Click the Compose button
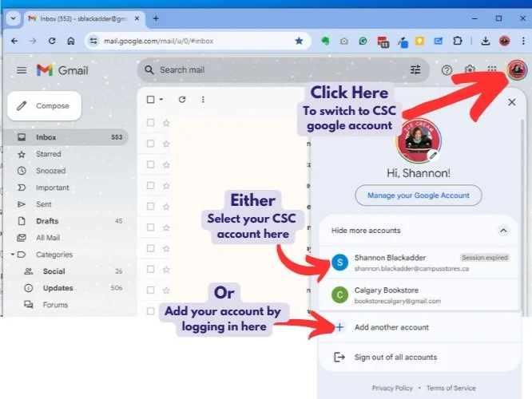532x399 pixels. (x=45, y=106)
